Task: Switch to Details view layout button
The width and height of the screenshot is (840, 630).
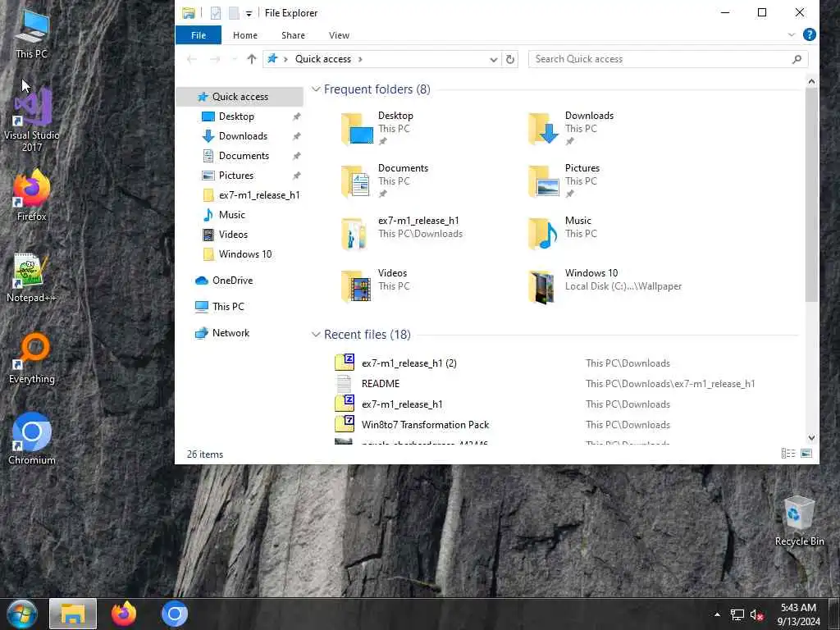Action: [788, 454]
